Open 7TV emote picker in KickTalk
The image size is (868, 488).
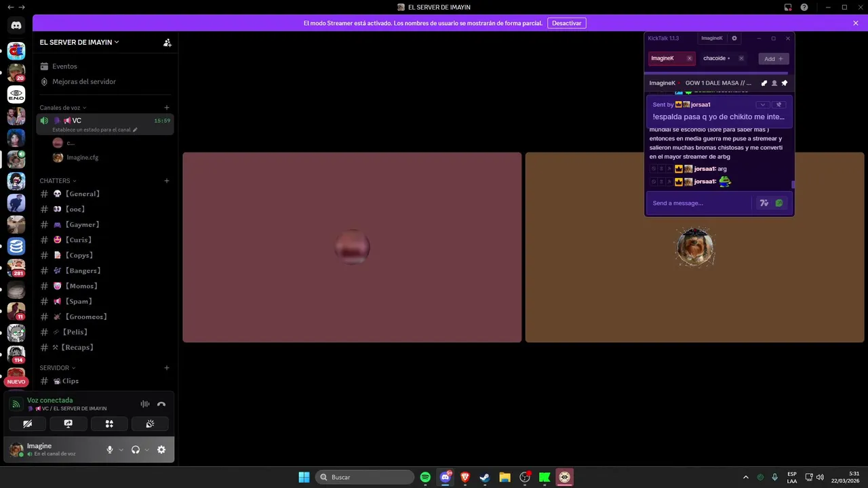764,203
